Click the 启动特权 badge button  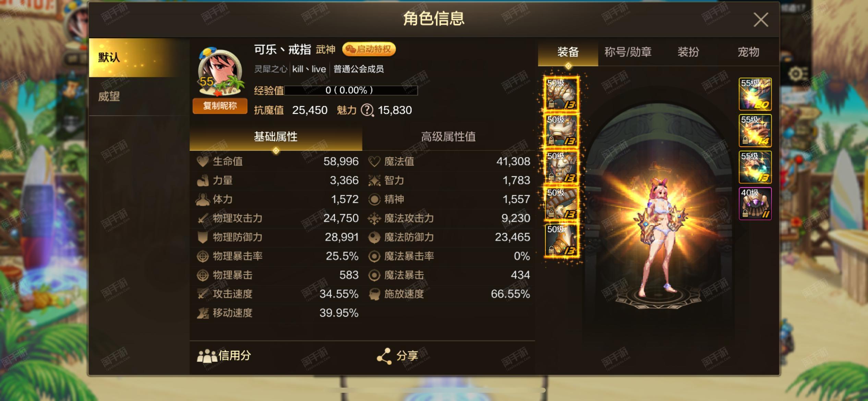[x=369, y=49]
